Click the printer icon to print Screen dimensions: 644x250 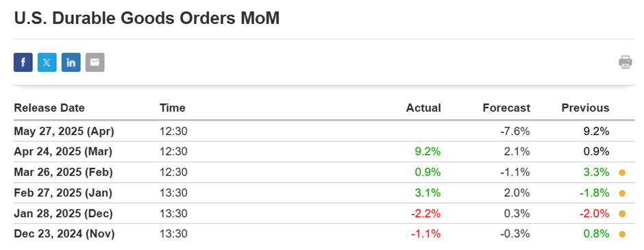point(625,62)
